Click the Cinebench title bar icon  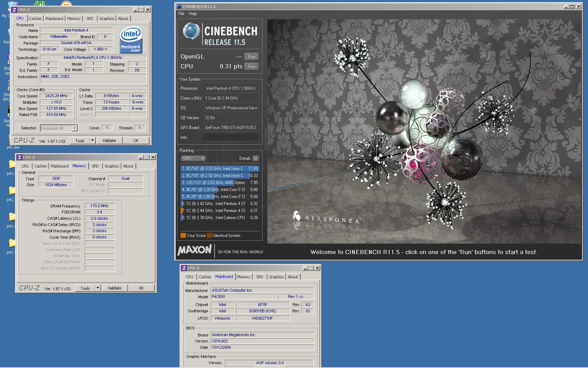[x=179, y=6]
